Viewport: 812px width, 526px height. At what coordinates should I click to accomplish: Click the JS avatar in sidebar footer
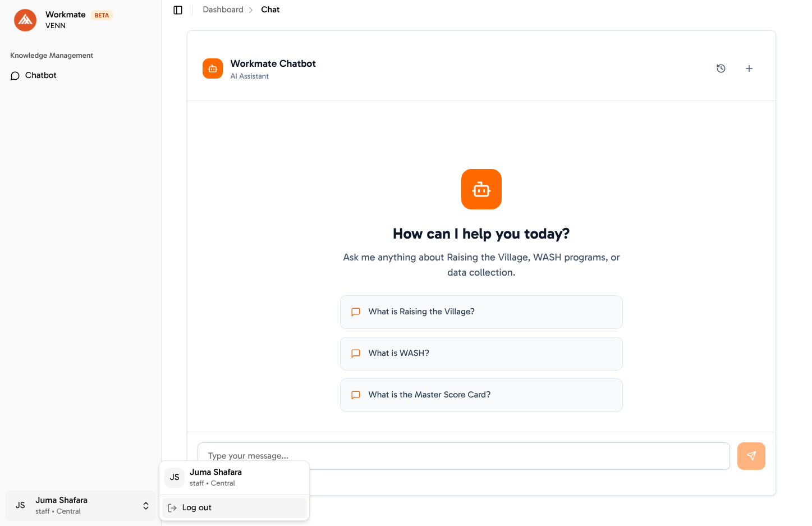[20, 505]
